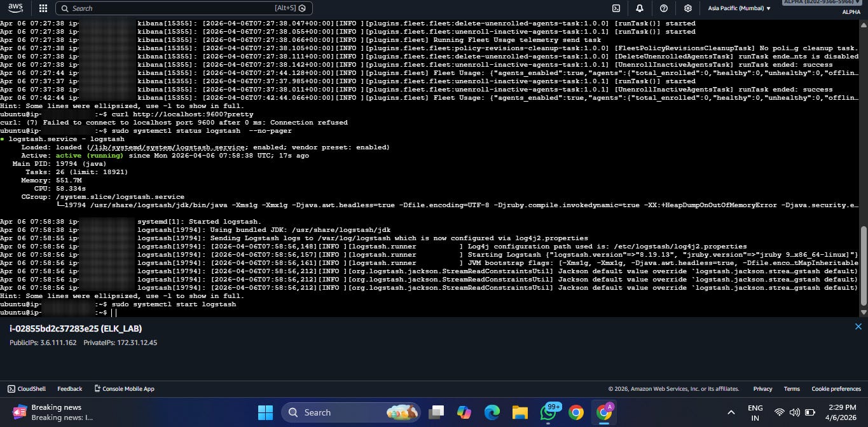Click the PublicIPs 3.6.111.162 text
Screen dimensions: 868x427
(x=43, y=342)
